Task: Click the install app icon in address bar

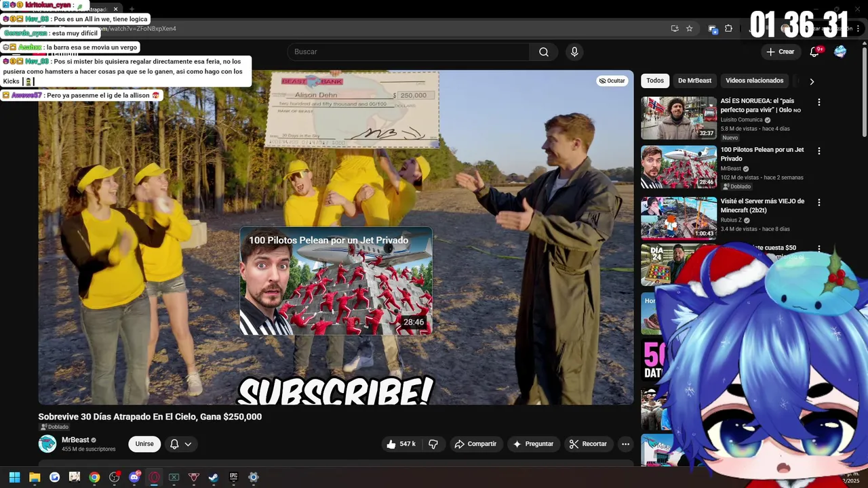Action: tap(675, 28)
